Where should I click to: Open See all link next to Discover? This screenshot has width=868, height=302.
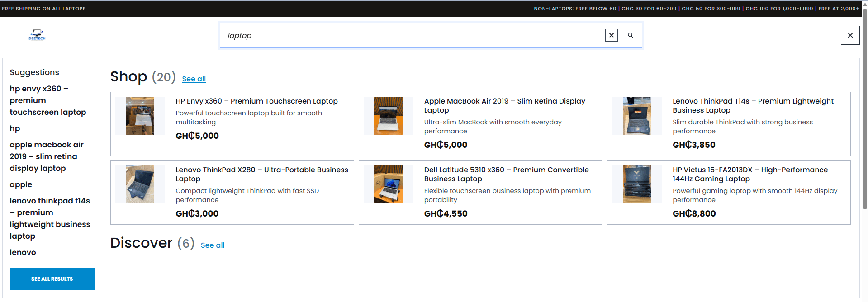pos(213,245)
